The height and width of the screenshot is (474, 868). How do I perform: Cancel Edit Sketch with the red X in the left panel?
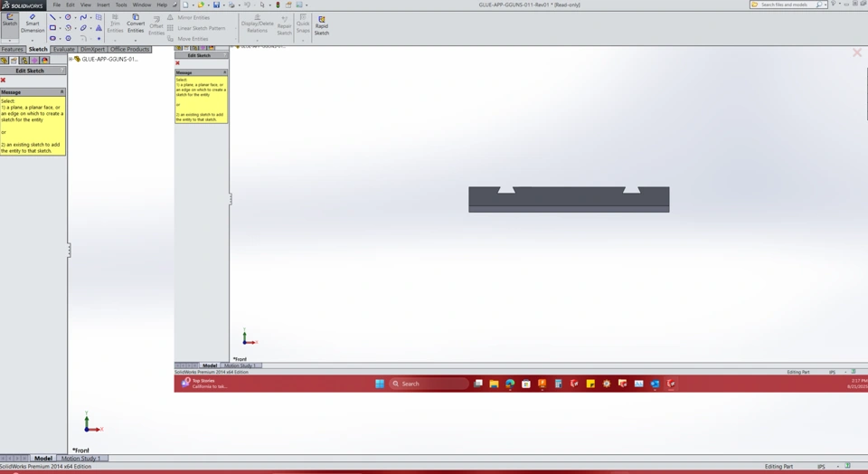point(3,81)
